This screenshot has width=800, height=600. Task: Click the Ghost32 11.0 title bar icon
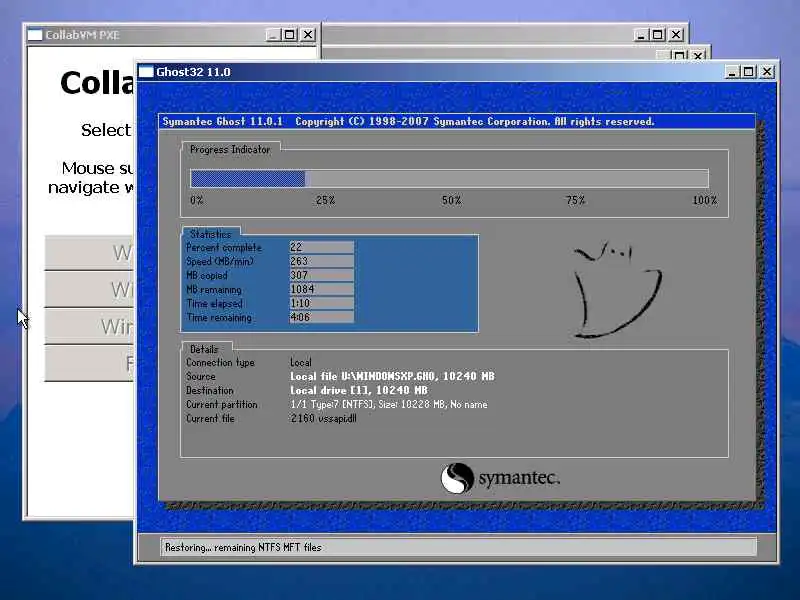pyautogui.click(x=146, y=72)
